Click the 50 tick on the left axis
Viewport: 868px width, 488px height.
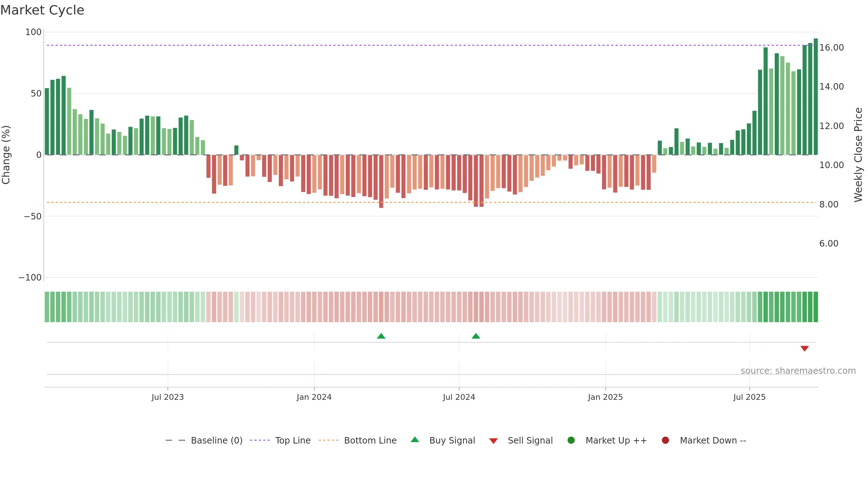point(36,94)
